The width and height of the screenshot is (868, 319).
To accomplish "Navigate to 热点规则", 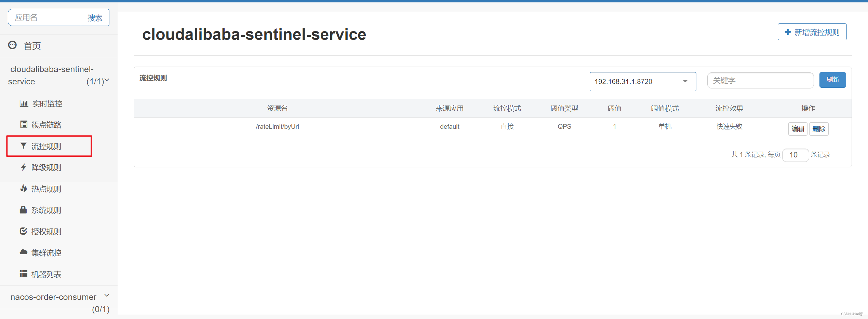I will coord(46,189).
